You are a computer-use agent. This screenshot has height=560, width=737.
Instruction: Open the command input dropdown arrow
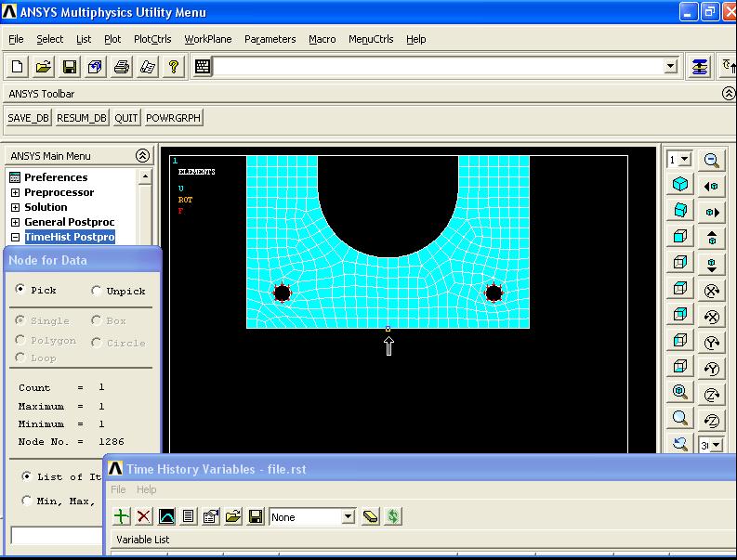(x=671, y=66)
